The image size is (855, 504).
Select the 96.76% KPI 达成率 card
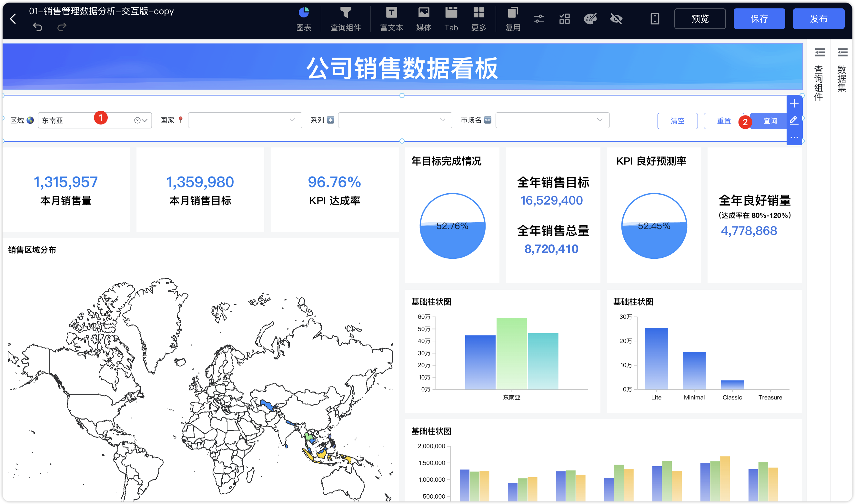[x=335, y=189]
